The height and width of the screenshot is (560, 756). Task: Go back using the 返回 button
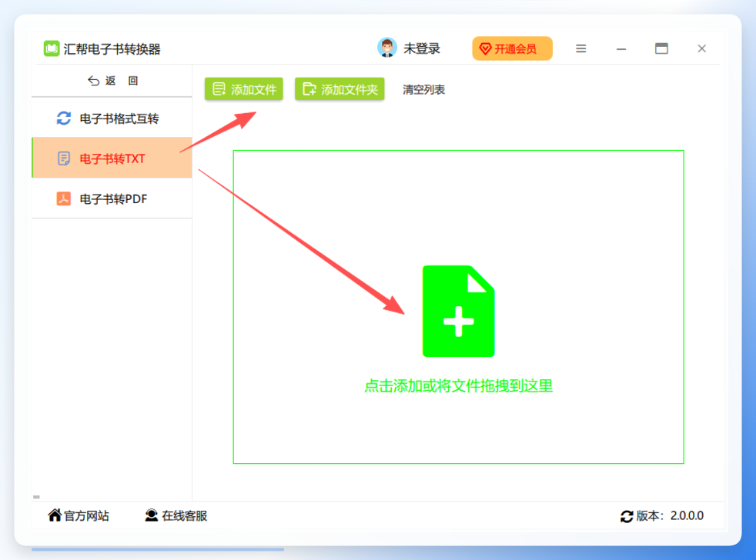113,81
